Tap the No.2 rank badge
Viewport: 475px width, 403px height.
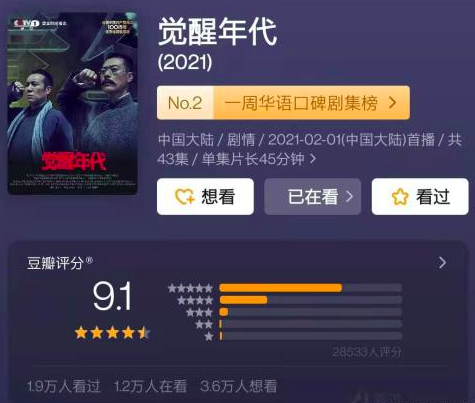tap(185, 103)
